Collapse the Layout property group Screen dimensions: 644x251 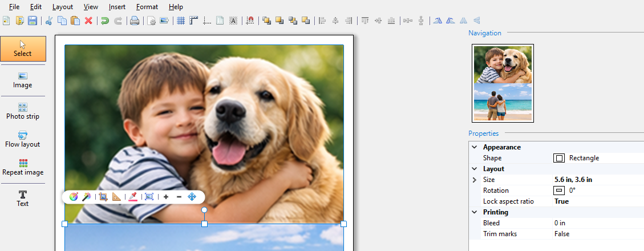tap(475, 169)
